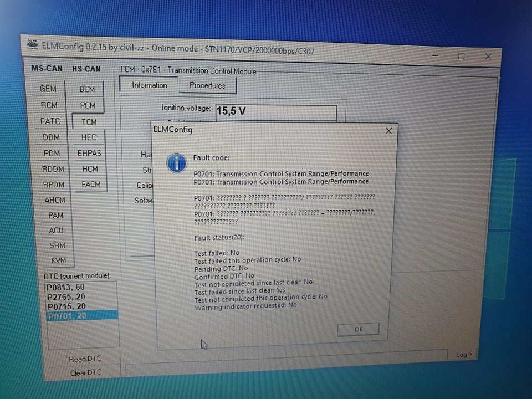Choose the HEC module
This screenshot has height=399, width=532.
point(89,137)
